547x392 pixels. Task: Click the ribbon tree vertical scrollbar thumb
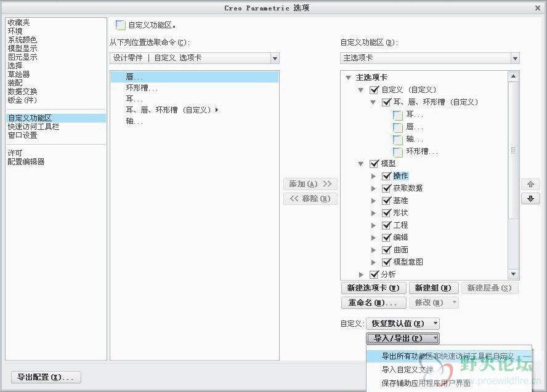coord(513,150)
